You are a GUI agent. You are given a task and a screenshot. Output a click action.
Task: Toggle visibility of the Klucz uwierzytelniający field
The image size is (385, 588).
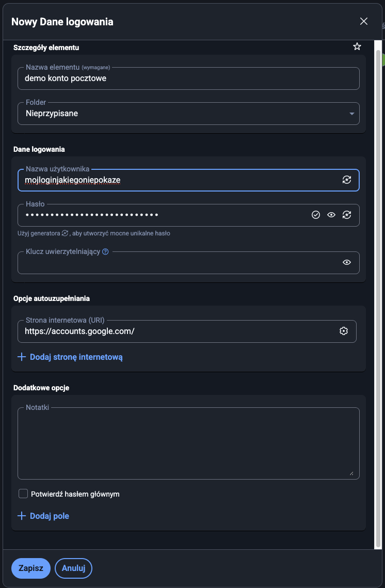click(x=347, y=262)
